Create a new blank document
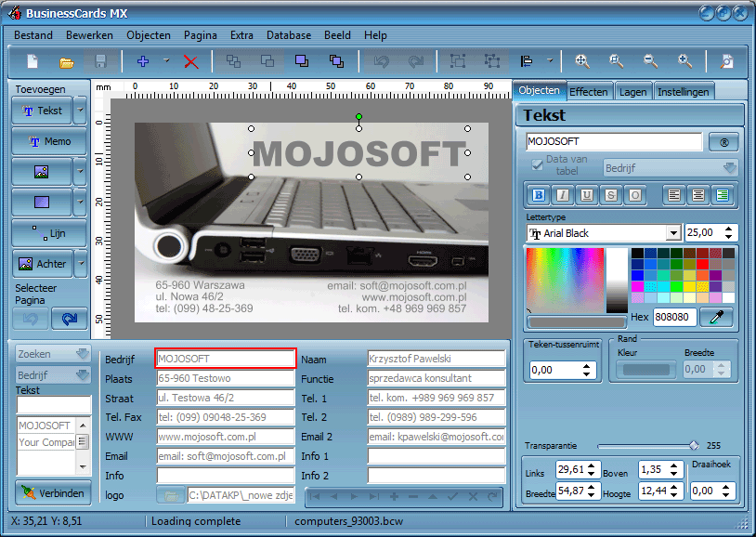Image resolution: width=756 pixels, height=537 pixels. coord(33,61)
